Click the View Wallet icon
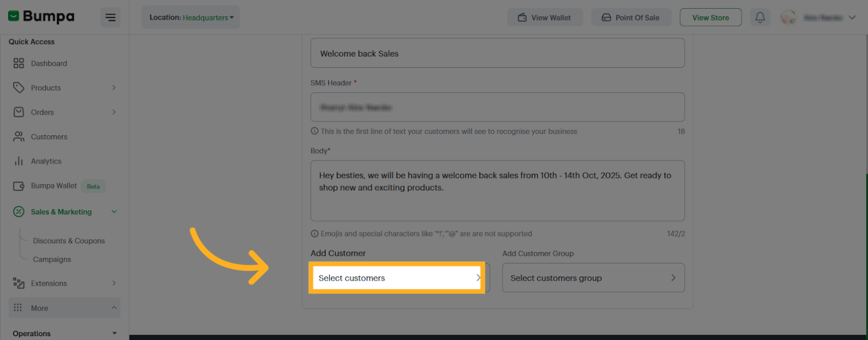Viewport: 868px width, 340px height. pyautogui.click(x=522, y=17)
